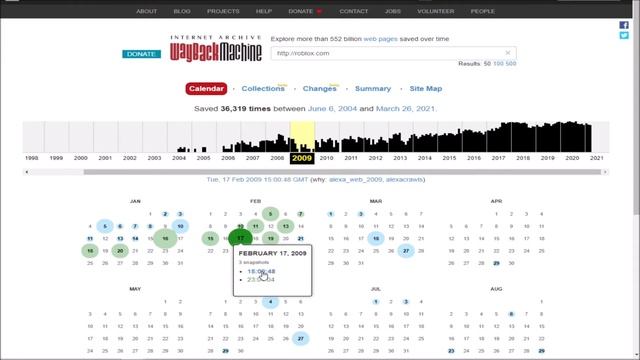The image size is (640, 360).
Task: Select February 5 capture day
Action: tap(270, 214)
